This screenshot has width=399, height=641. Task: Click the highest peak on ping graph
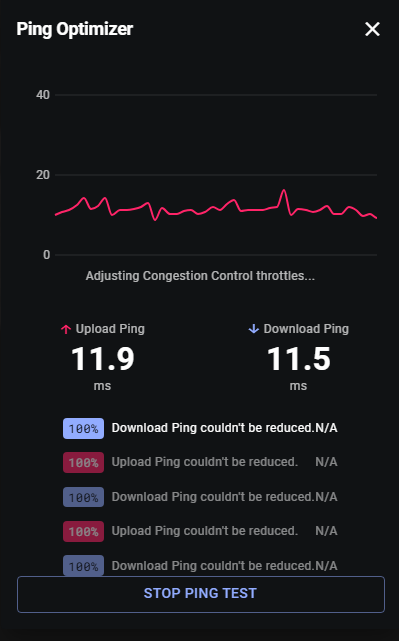tap(284, 191)
